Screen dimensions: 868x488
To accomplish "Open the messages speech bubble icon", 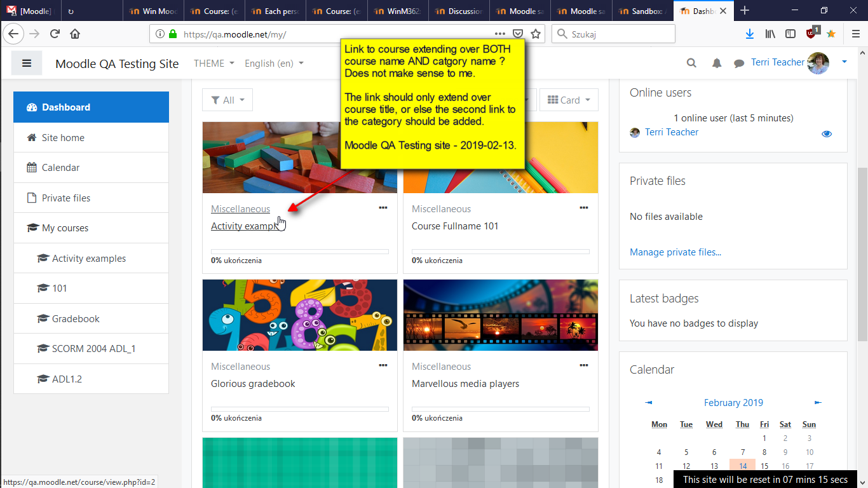I will (739, 64).
